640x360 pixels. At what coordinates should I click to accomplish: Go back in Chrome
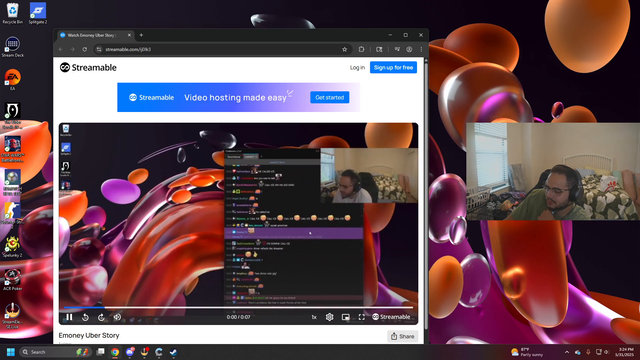coord(61,49)
